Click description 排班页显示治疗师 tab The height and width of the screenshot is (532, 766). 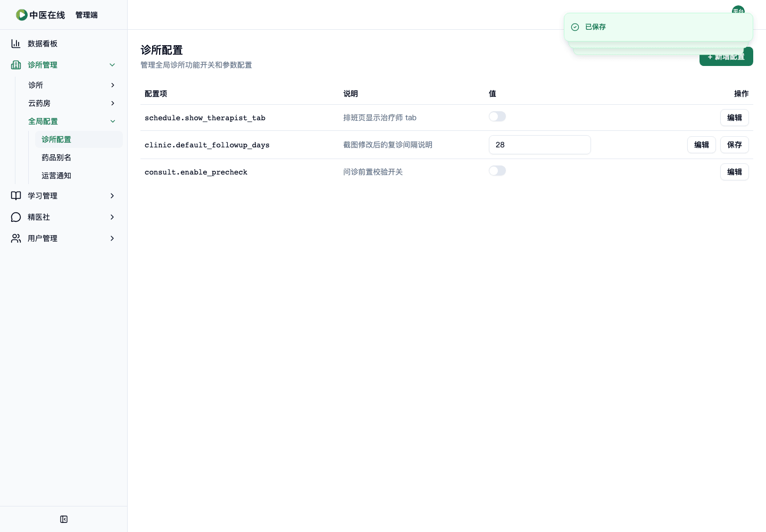(x=380, y=118)
